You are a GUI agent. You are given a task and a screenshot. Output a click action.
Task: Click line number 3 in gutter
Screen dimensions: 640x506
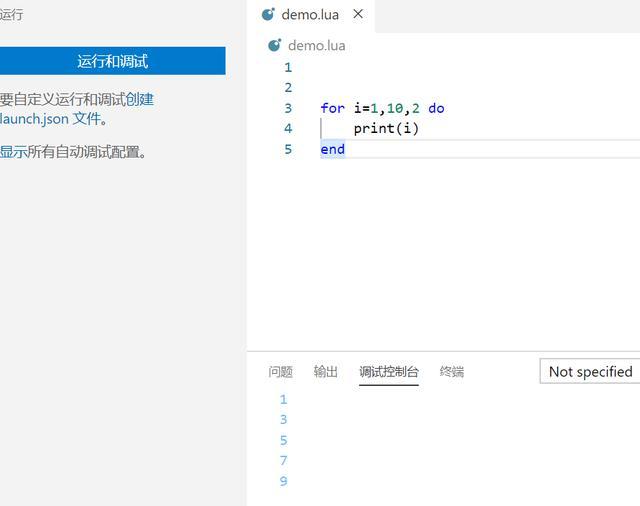click(288, 108)
